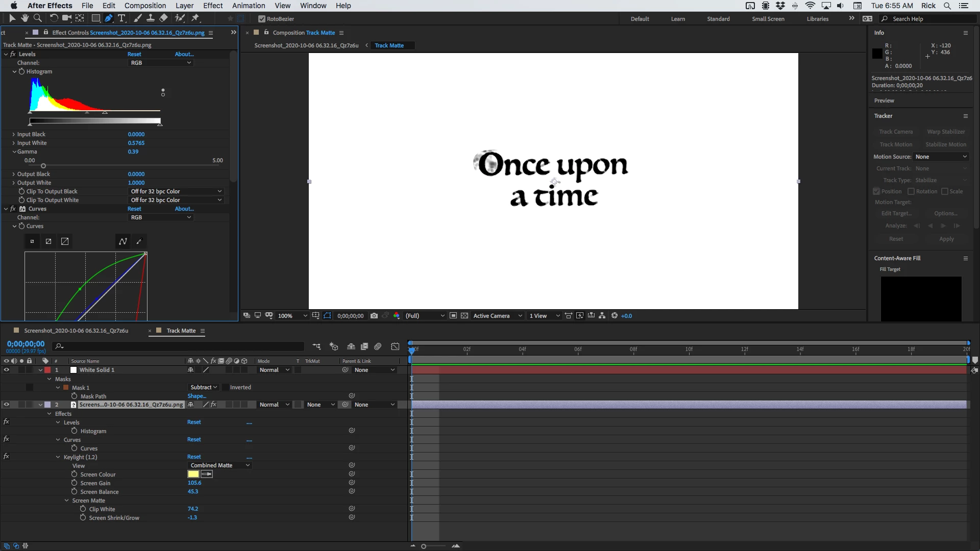The height and width of the screenshot is (551, 980).
Task: Click the snapshot camera icon
Action: (x=374, y=316)
